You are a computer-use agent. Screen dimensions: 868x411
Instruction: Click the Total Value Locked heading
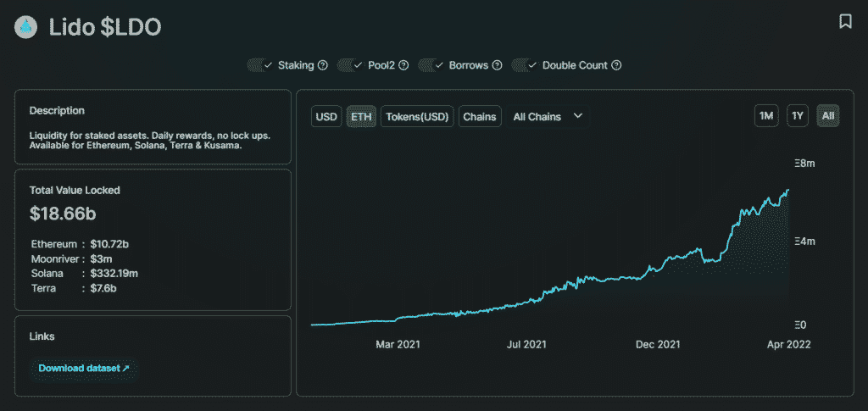75,191
